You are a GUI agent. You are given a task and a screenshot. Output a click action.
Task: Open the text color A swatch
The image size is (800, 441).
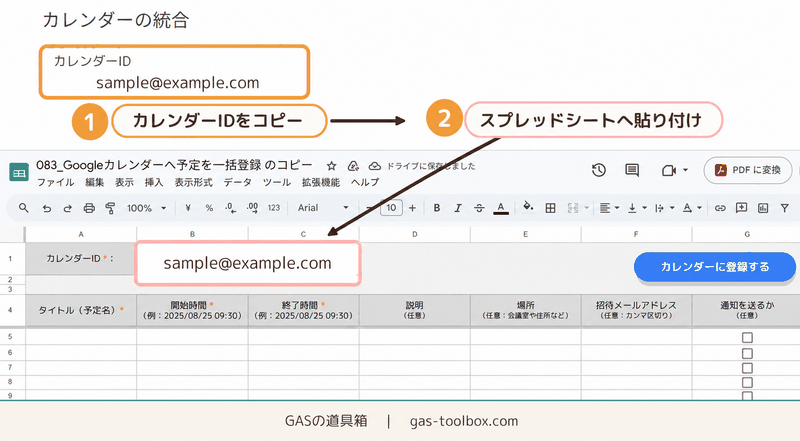(501, 208)
